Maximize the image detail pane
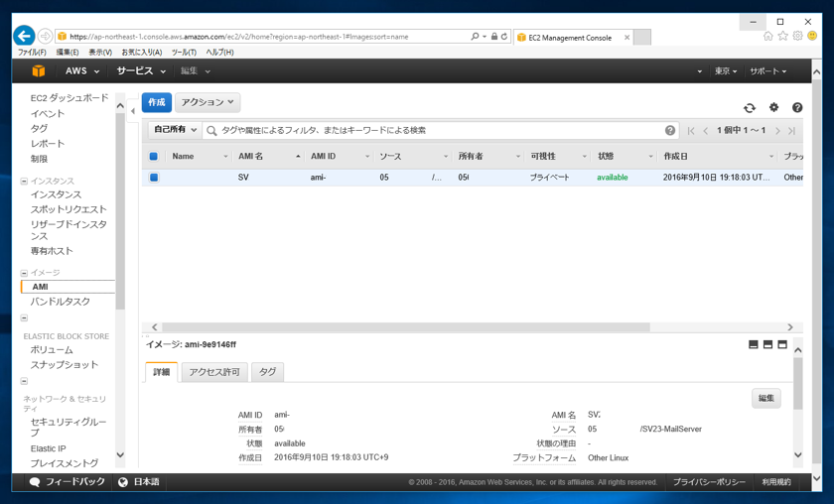The width and height of the screenshot is (834, 504). point(782,344)
